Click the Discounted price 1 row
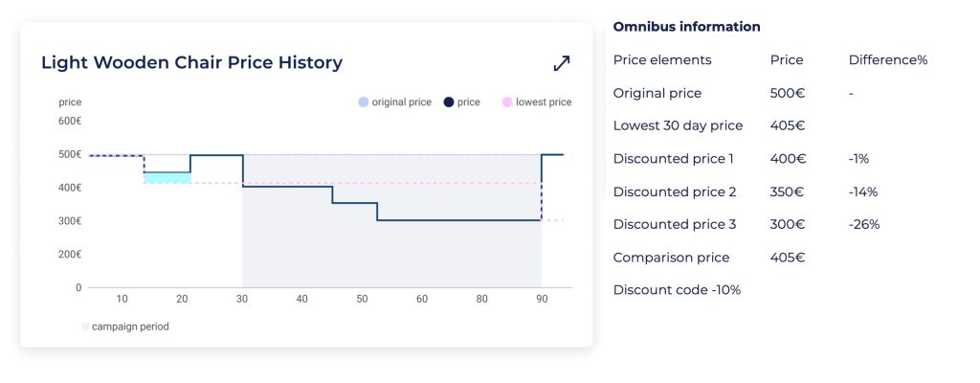 674,159
